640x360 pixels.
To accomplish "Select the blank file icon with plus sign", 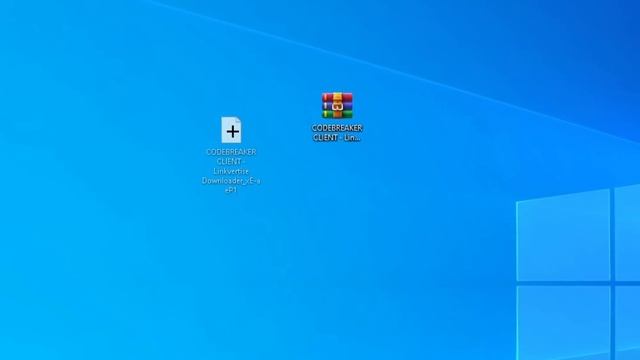I will (x=231, y=130).
